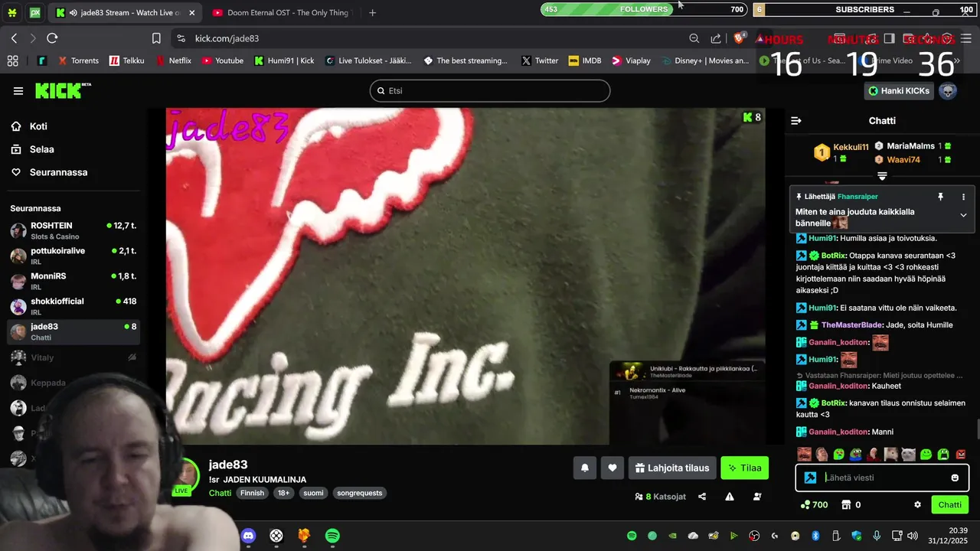The height and width of the screenshot is (551, 980).
Task: Open the skull profile avatar menu
Action: pyautogui.click(x=948, y=91)
